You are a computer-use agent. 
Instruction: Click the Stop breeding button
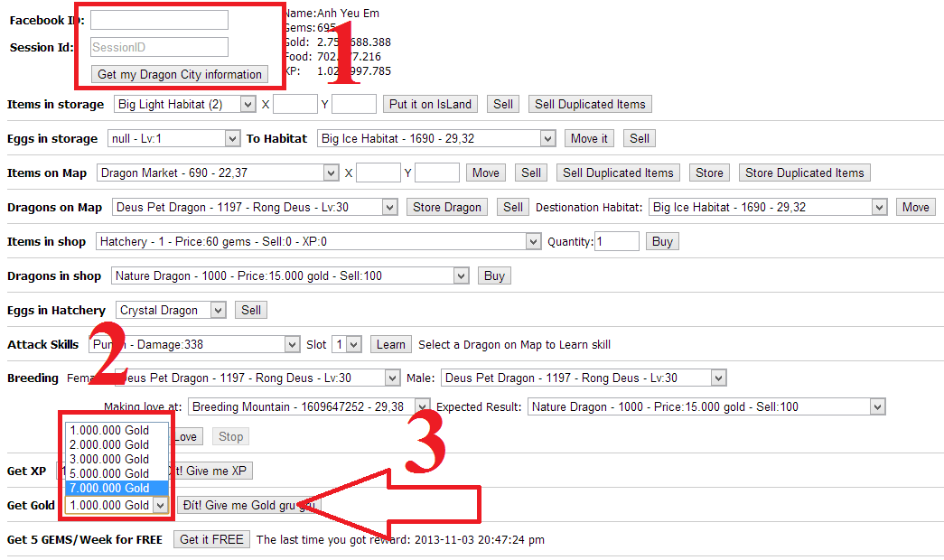point(230,436)
